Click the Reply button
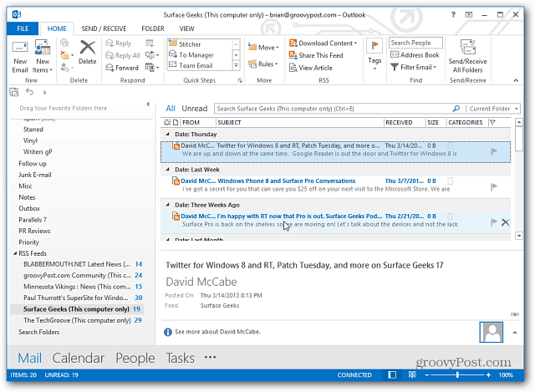535x392 pixels. [119, 43]
